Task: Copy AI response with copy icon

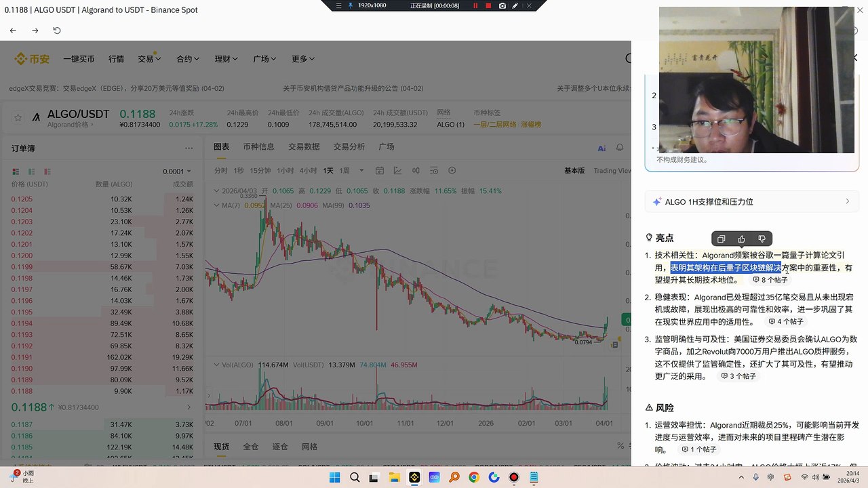Action: point(722,239)
